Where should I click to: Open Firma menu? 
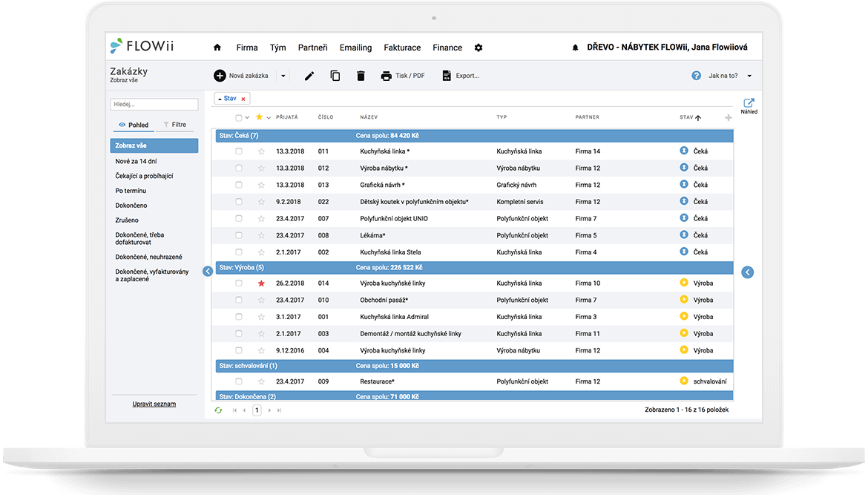[247, 47]
